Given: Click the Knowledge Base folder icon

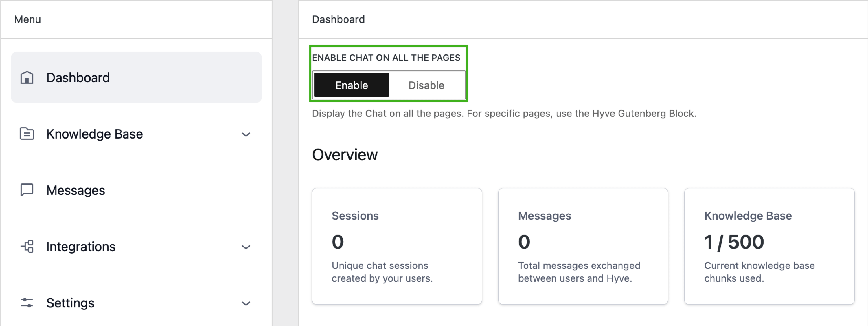Looking at the screenshot, I should pos(27,134).
